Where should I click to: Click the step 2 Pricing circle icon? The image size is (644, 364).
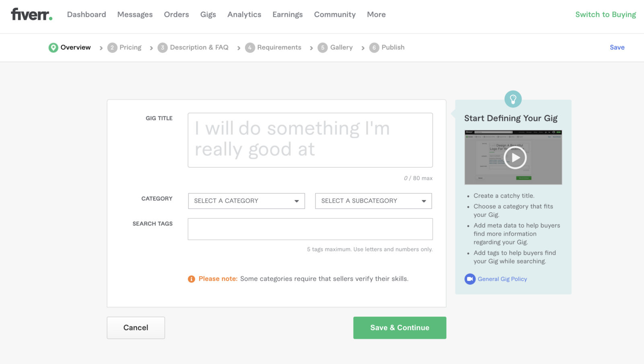coord(112,48)
